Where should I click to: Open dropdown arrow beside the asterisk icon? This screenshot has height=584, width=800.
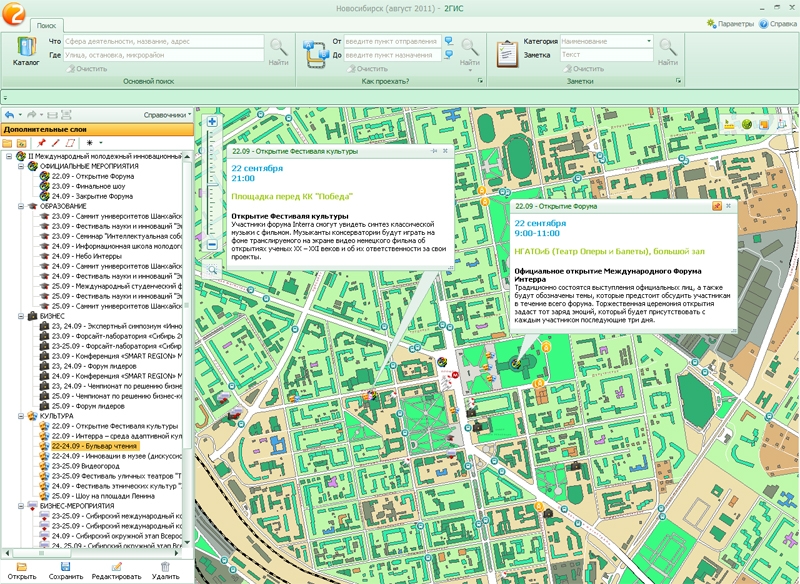click(x=101, y=143)
